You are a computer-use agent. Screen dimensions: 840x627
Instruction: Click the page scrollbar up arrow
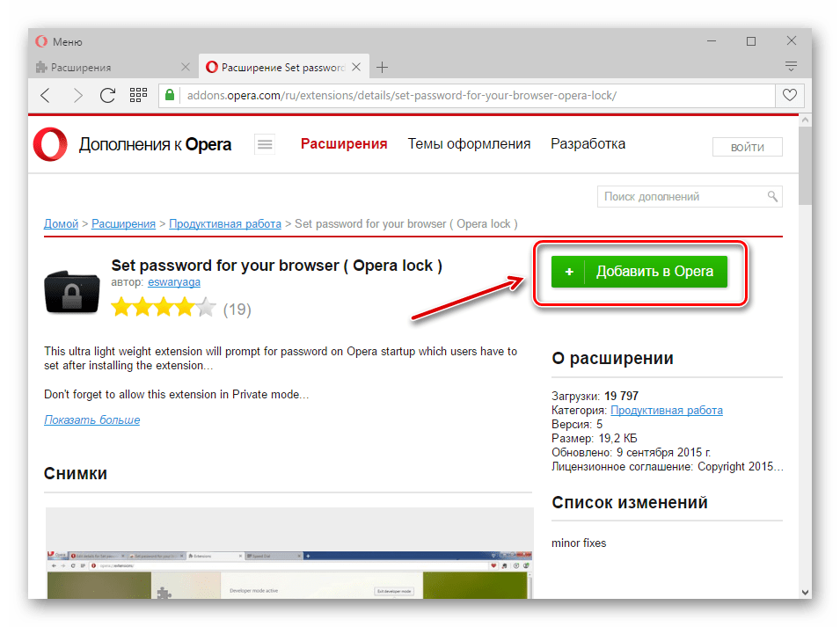tap(805, 121)
